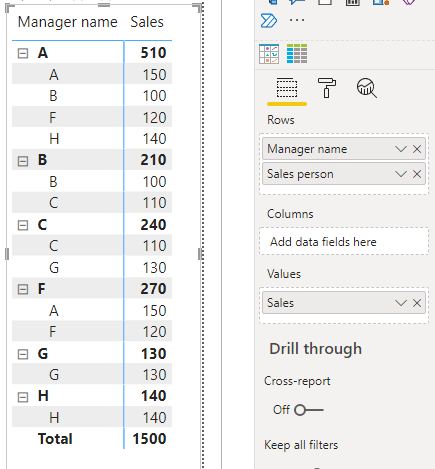Select the Sales field pill in Values
Screen dimensions: 435x469
click(344, 303)
